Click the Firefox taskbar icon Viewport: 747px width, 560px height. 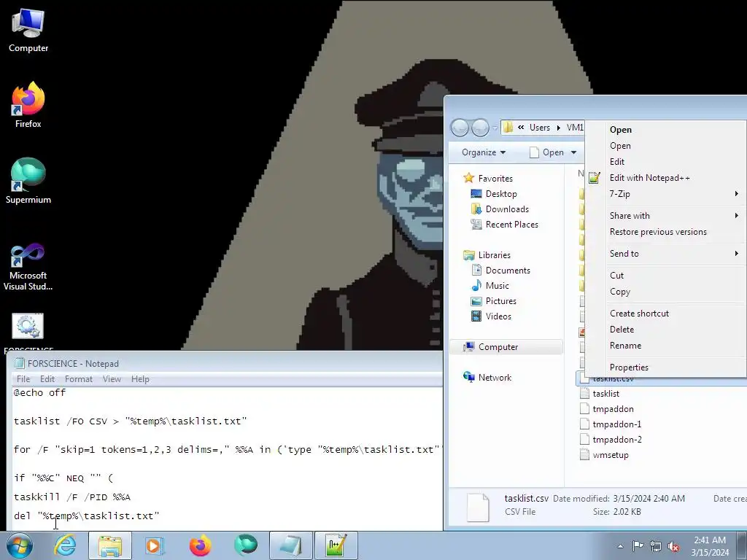200,545
